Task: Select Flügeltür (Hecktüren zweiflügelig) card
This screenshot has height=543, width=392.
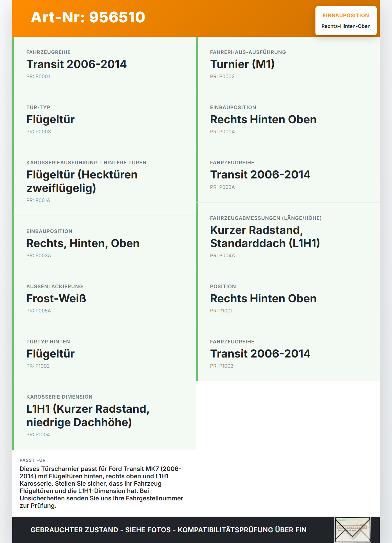Action: 104,181
